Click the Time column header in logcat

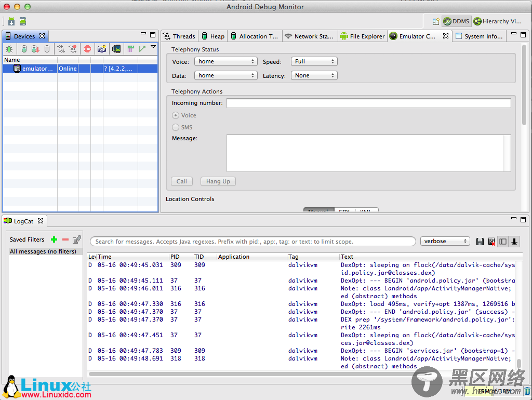(x=132, y=257)
